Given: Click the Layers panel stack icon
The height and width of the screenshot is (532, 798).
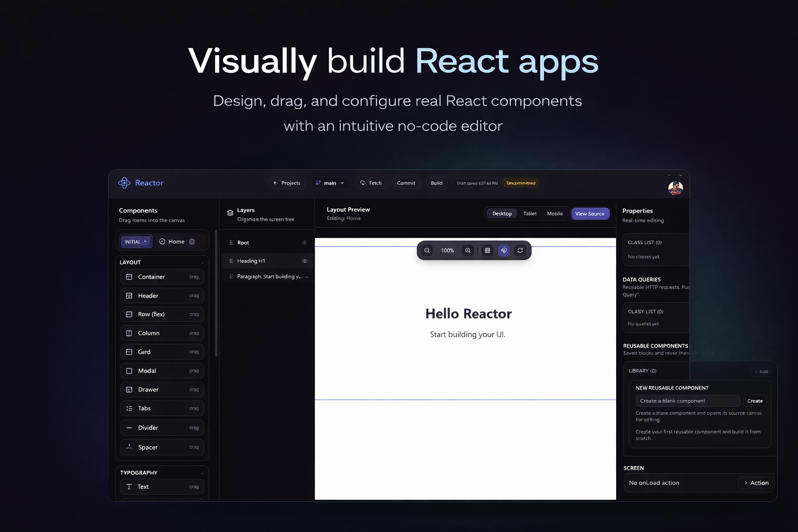Looking at the screenshot, I should tap(230, 212).
